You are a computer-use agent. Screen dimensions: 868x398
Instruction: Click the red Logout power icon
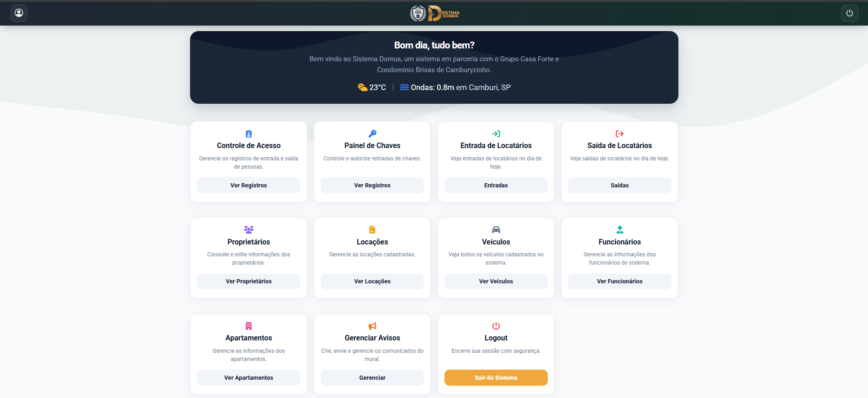click(x=496, y=326)
